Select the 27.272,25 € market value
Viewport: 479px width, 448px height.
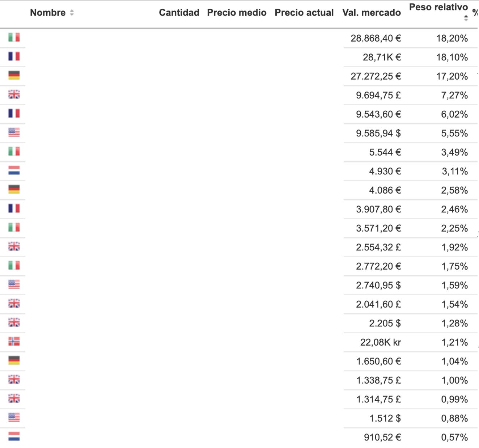pyautogui.click(x=376, y=76)
